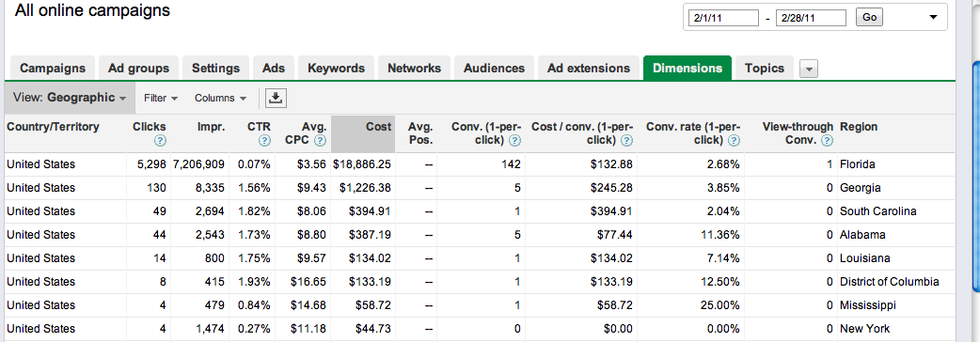Download the report using the download icon
This screenshot has height=342, width=980.
[x=276, y=98]
